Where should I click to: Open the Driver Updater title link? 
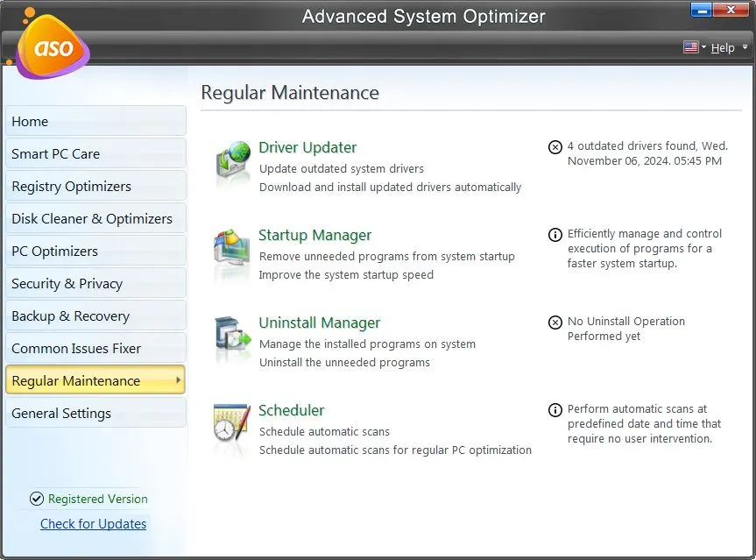pos(307,147)
